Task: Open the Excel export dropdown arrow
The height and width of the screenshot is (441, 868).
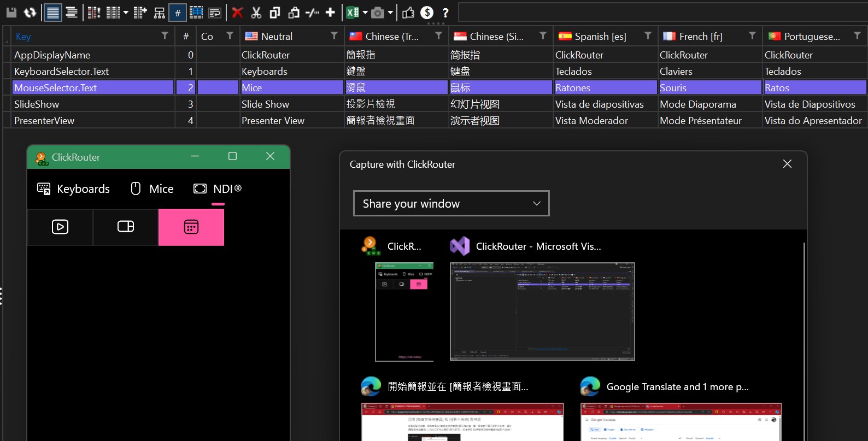Action: pyautogui.click(x=365, y=12)
